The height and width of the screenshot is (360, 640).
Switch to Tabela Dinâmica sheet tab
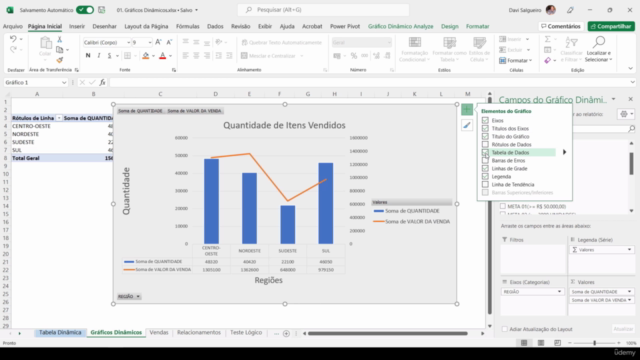60,332
